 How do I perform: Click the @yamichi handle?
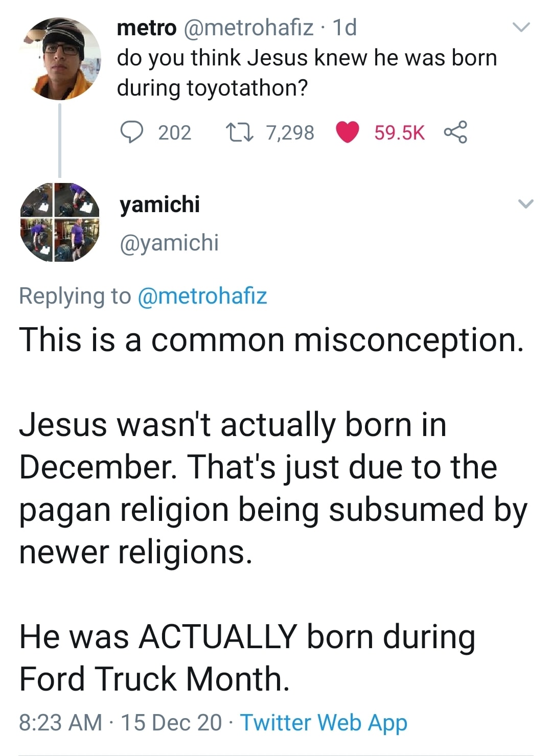tap(169, 242)
